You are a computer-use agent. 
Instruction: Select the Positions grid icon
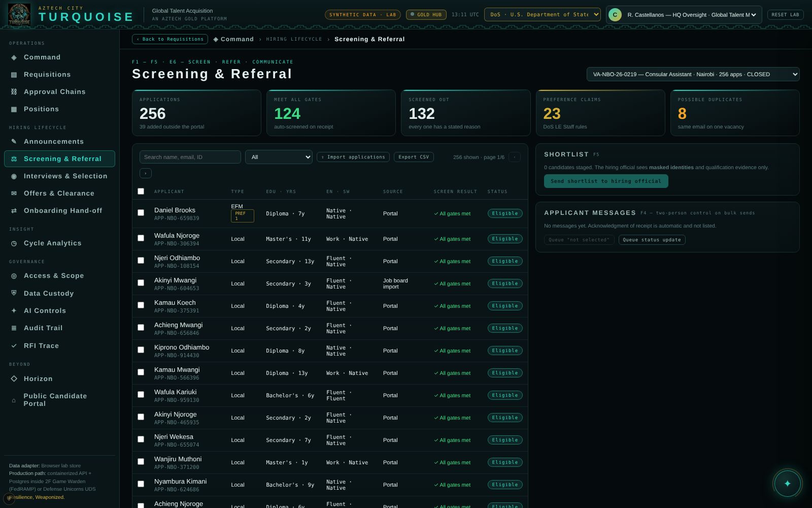[14, 109]
